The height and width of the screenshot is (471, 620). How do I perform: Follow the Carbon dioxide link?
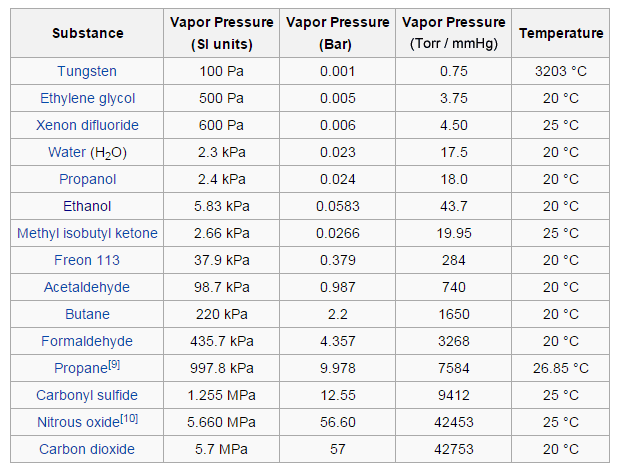point(87,449)
